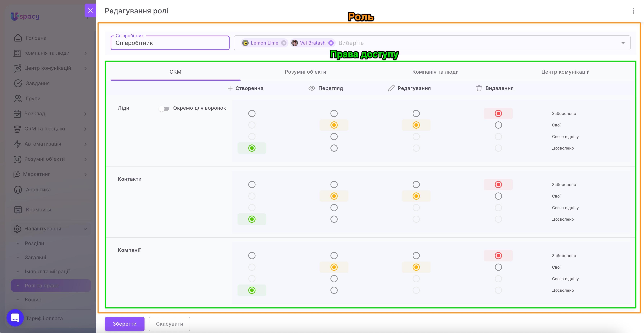This screenshot has height=333, width=644.
Task: Open the employee selection dropdown arrow
Action: pos(623,43)
